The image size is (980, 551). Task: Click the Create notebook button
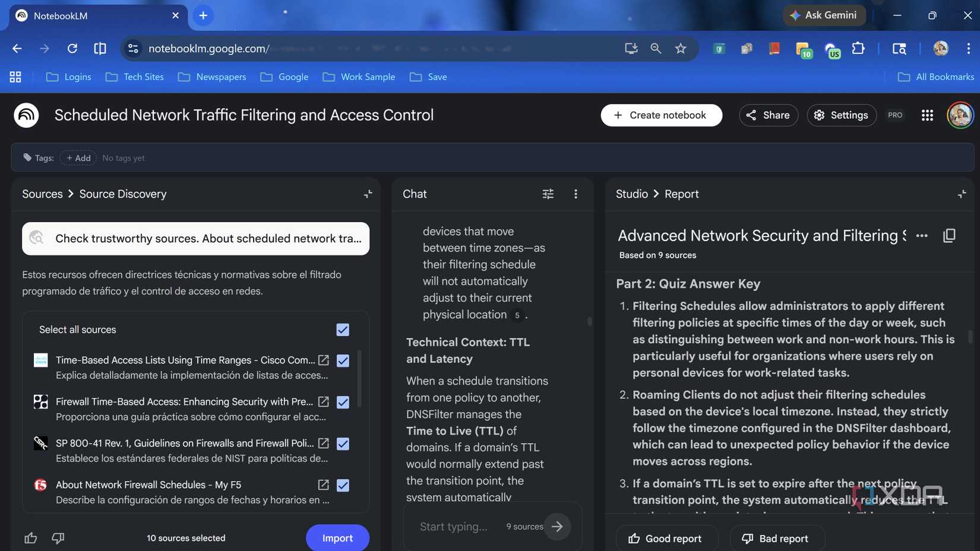tap(661, 115)
